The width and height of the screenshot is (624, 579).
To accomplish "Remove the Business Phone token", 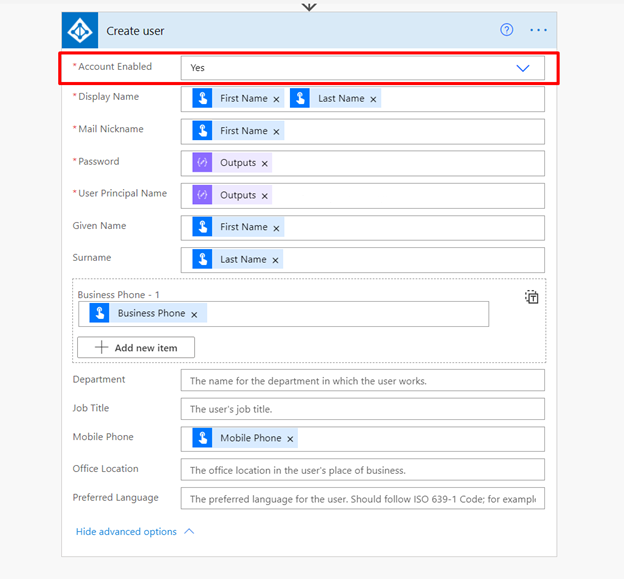I will [x=194, y=314].
